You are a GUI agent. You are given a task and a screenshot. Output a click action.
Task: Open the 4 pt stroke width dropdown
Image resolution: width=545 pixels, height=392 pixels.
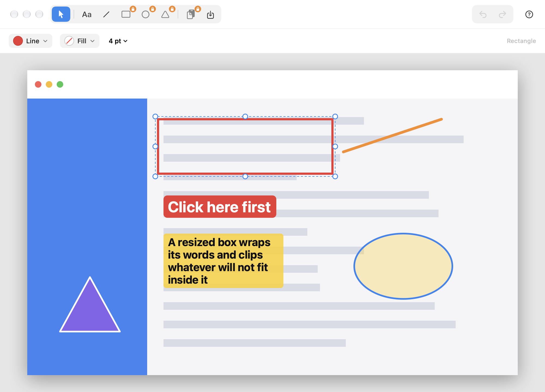click(x=118, y=41)
